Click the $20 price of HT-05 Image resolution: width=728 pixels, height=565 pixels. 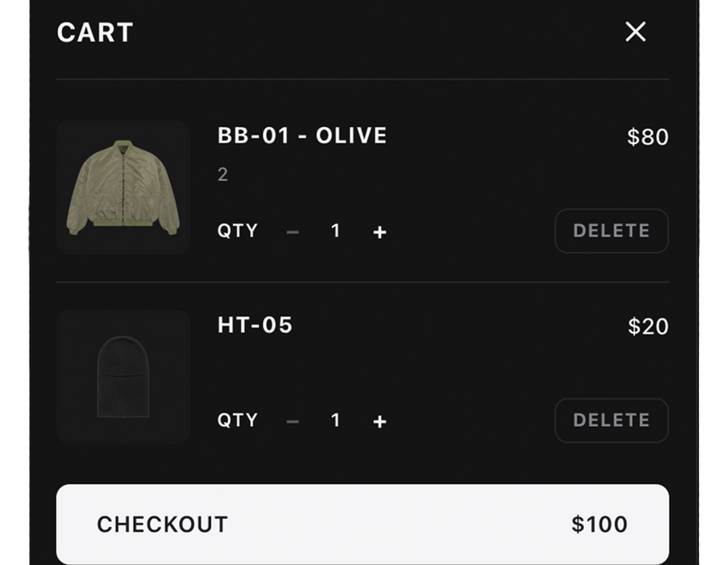tap(648, 326)
